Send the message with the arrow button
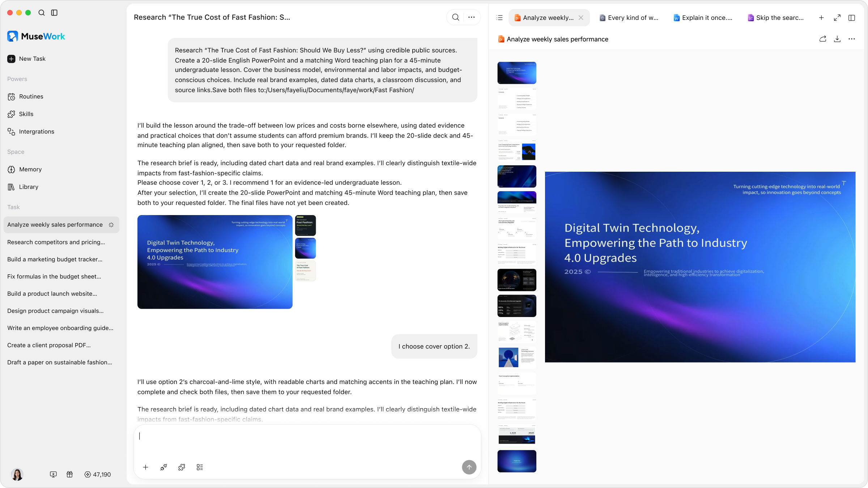This screenshot has height=488, width=868. (469, 467)
